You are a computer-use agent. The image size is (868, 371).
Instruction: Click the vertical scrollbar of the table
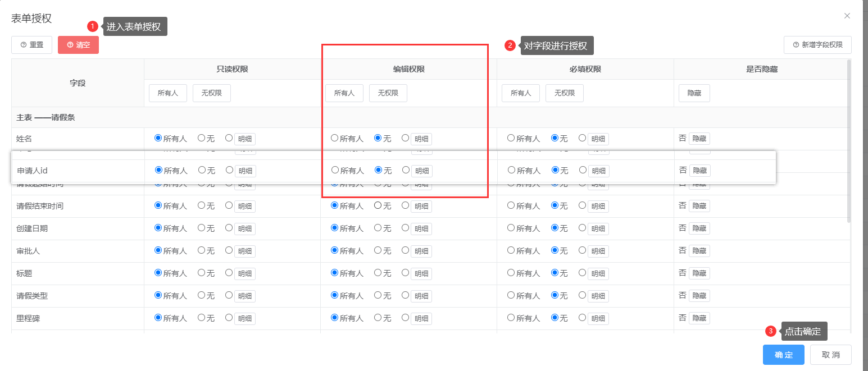pyautogui.click(x=848, y=140)
